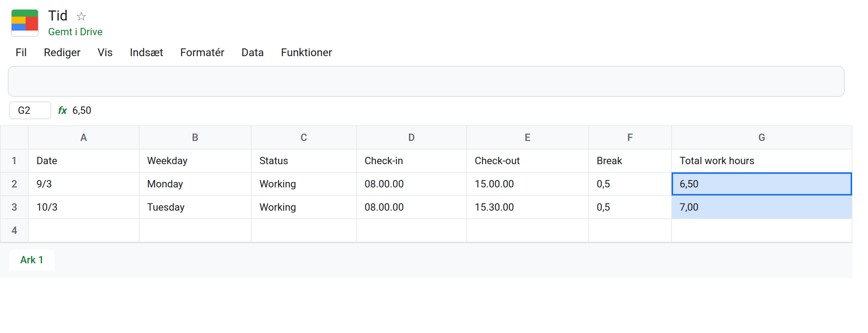868x333 pixels.
Task: Click the Check-in header cell
Action: (412, 161)
